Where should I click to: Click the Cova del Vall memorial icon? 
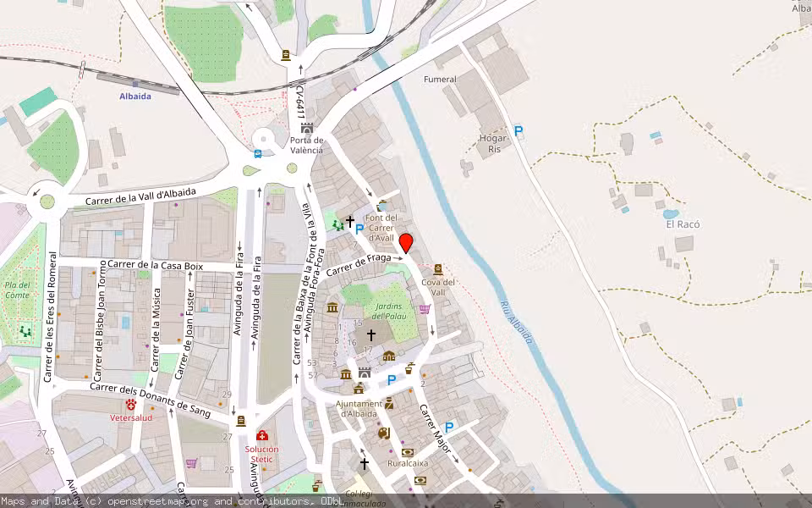click(x=438, y=268)
